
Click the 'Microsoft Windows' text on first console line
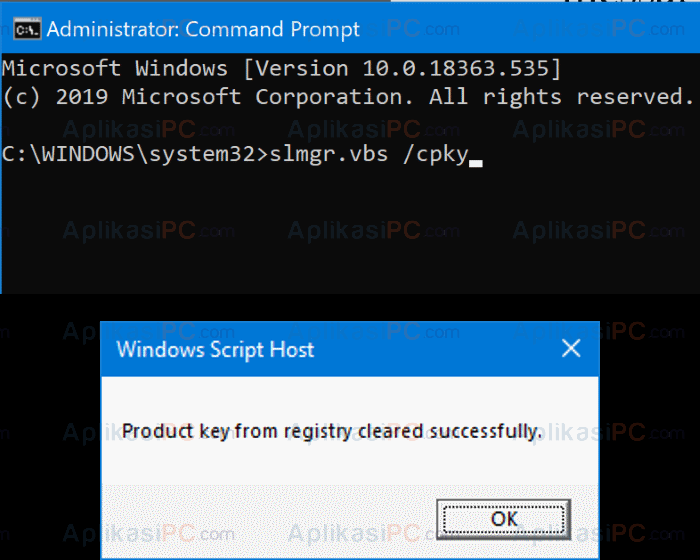coord(115,68)
